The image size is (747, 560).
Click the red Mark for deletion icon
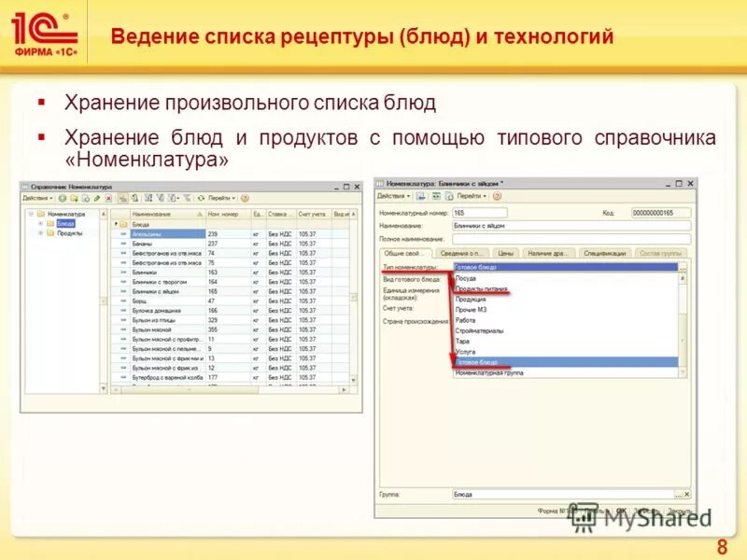point(108,198)
